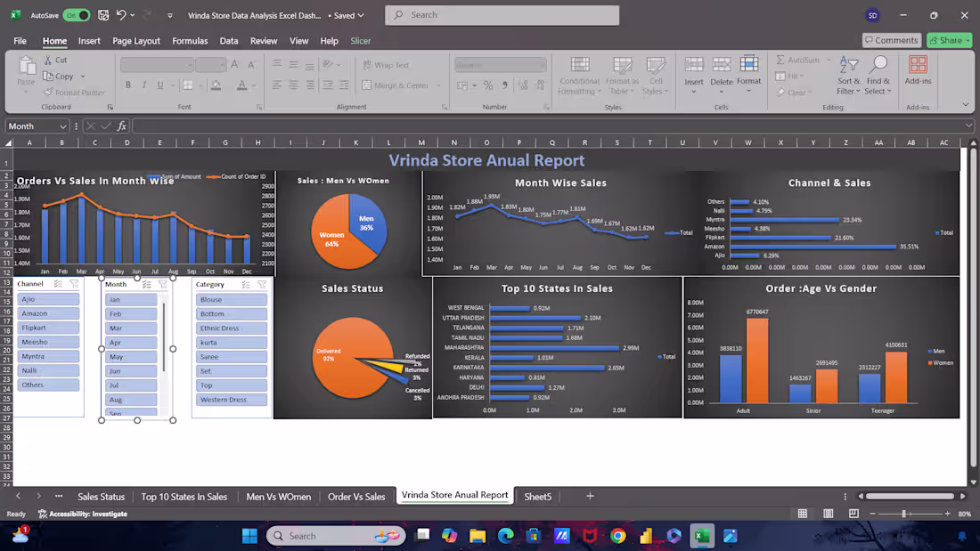980x551 pixels.
Task: Click the Add-ins icon on the ribbon
Action: pyautogui.click(x=918, y=69)
